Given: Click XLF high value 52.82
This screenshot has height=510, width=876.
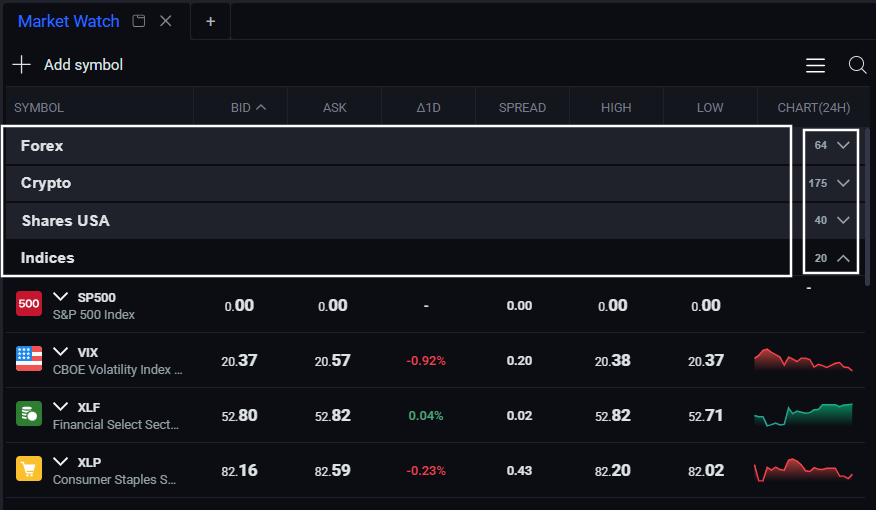Looking at the screenshot, I should coord(612,416).
